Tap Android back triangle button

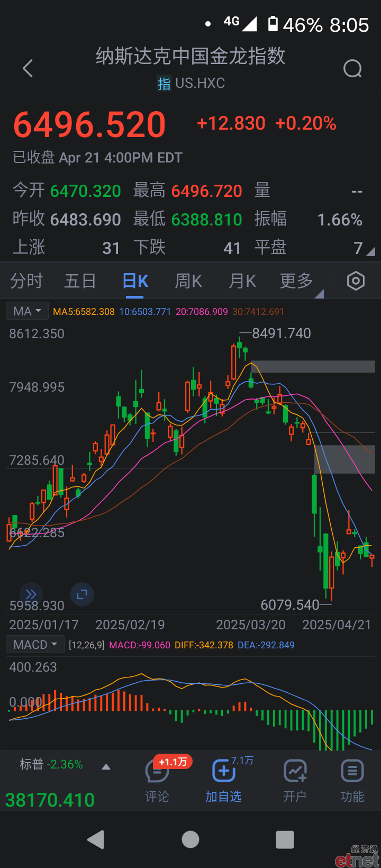pyautogui.click(x=96, y=839)
